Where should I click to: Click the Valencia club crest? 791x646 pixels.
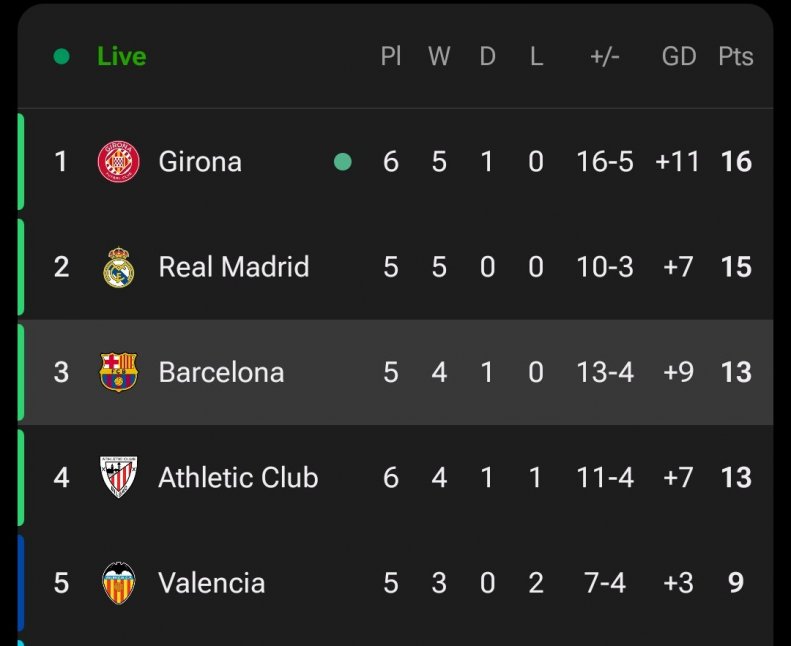(x=119, y=583)
